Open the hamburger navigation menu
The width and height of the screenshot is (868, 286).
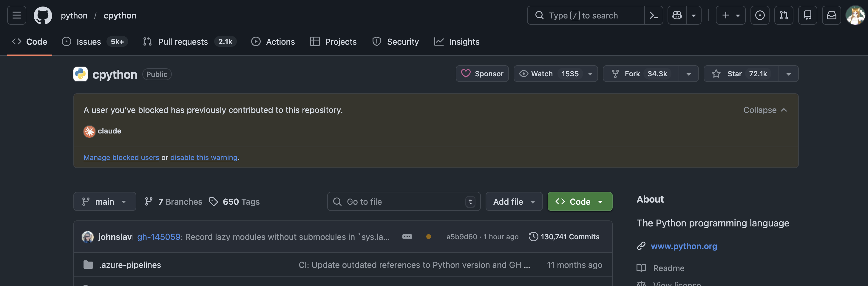[x=16, y=15]
